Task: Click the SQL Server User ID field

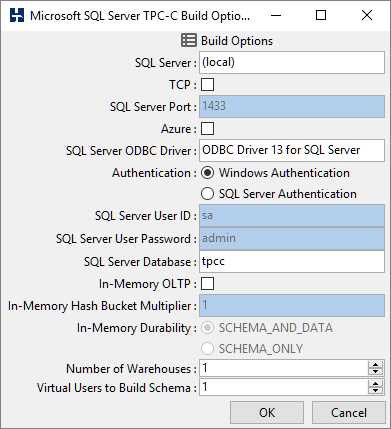Action: (292, 216)
